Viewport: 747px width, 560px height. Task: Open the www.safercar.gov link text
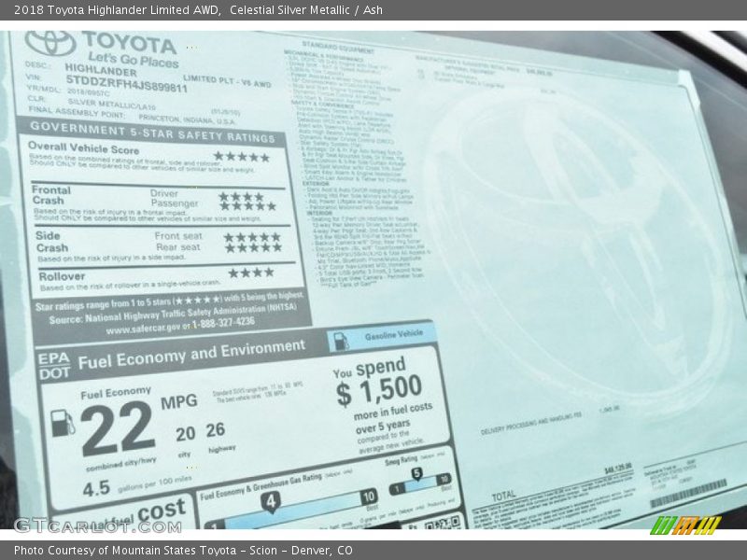144,328
